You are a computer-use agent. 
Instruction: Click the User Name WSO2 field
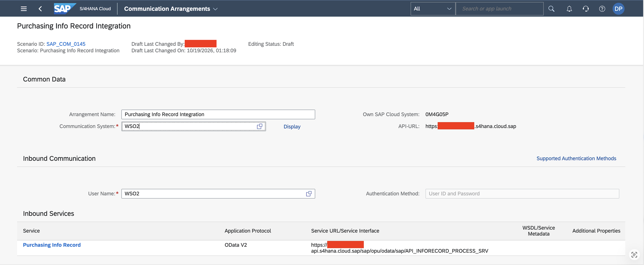coord(218,194)
